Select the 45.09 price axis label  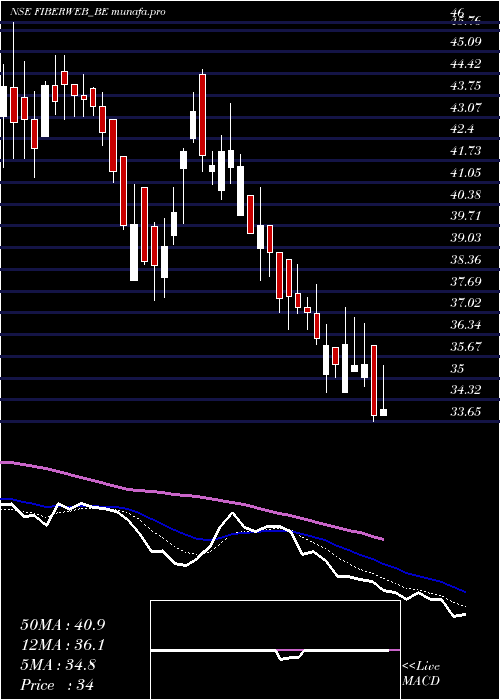pyautogui.click(x=466, y=42)
